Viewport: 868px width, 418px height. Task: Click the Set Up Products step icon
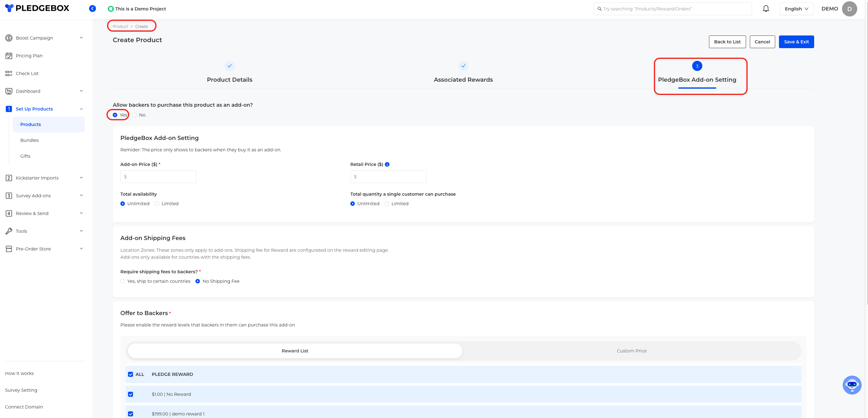(x=9, y=109)
